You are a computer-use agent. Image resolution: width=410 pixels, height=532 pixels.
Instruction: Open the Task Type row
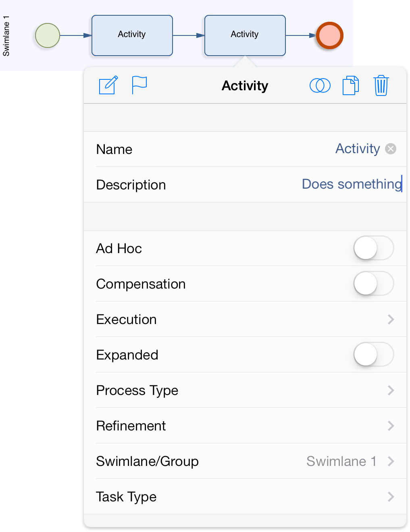(x=245, y=497)
